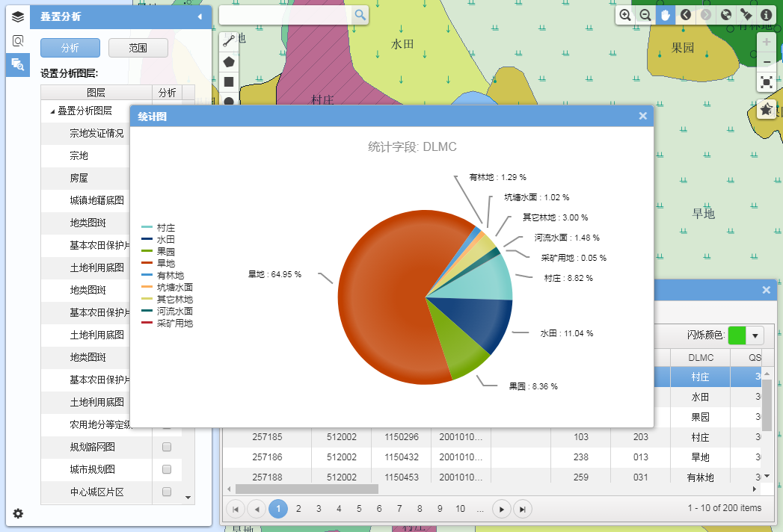Toggle 水田 series in chart legend
The width and height of the screenshot is (783, 532).
(159, 240)
